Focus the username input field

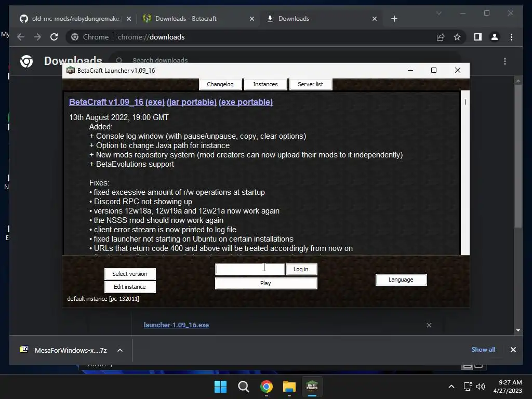point(250,269)
